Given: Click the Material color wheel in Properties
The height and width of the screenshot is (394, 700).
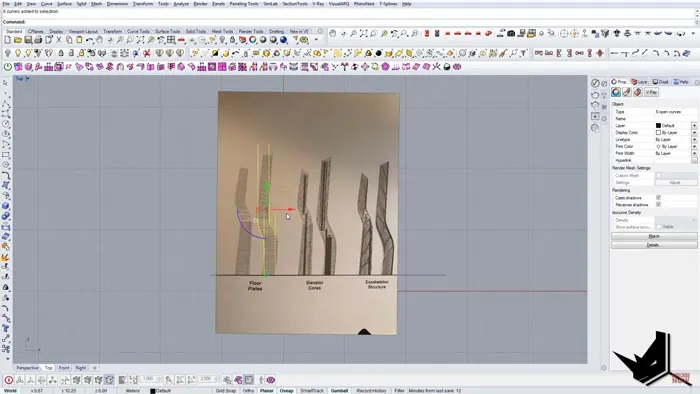Looking at the screenshot, I should pyautogui.click(x=616, y=92).
